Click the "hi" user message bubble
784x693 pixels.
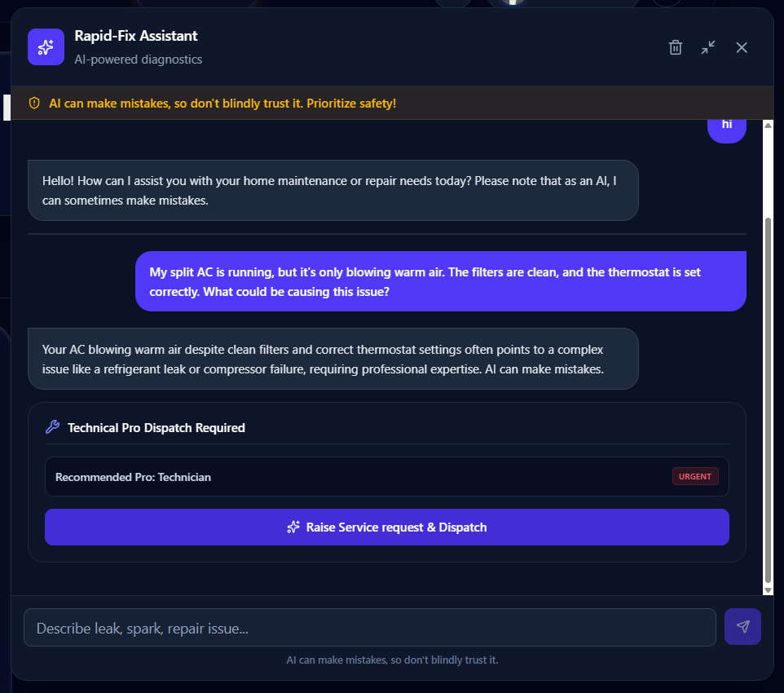click(726, 127)
